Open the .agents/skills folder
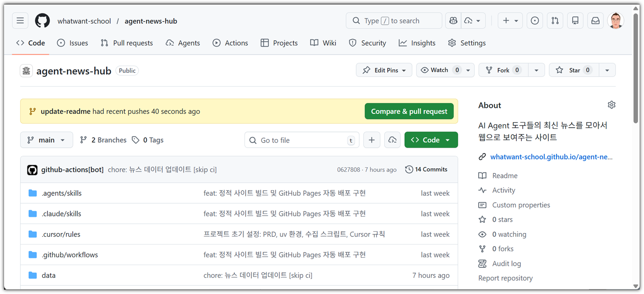Viewport: 644px width, 294px height. [x=61, y=193]
